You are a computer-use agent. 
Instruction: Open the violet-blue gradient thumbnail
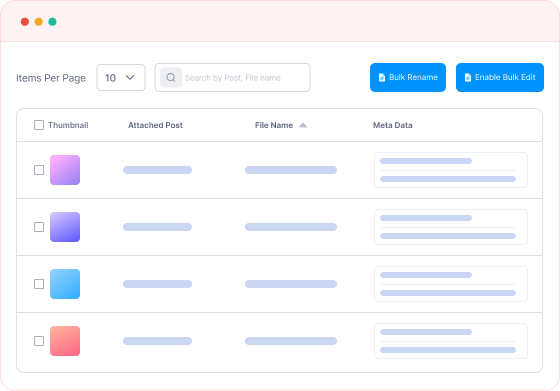(65, 227)
